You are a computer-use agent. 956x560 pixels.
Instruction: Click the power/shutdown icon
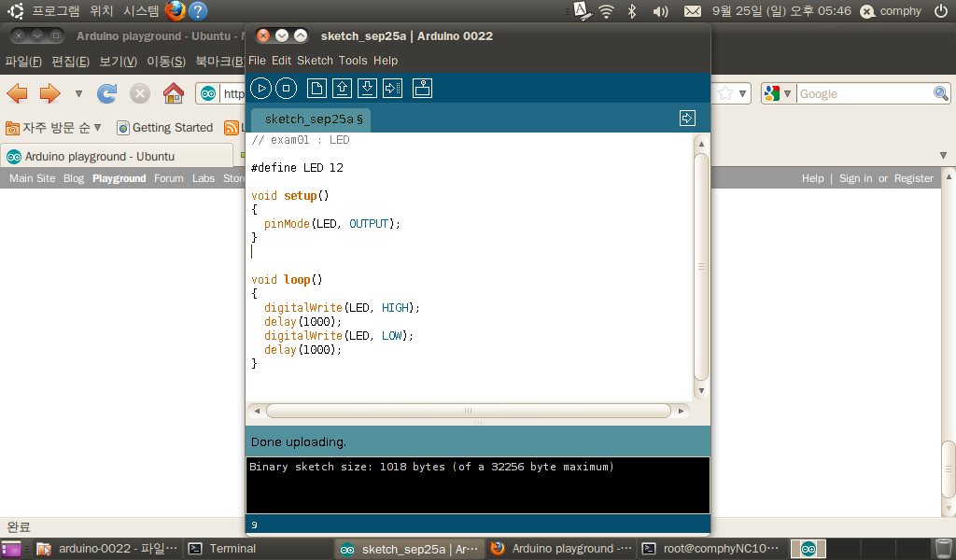point(941,11)
